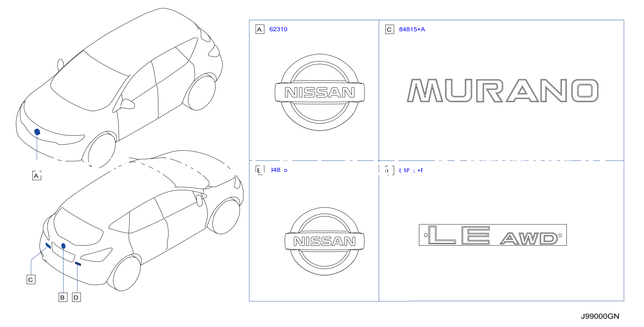Click the C callout box beside the rear bumper

click(x=31, y=279)
